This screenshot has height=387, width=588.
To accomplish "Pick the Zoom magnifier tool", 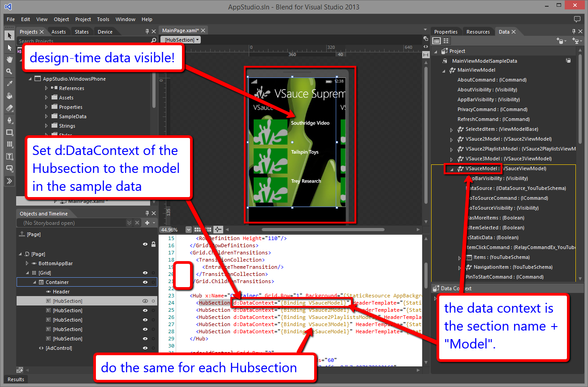I will click(x=9, y=72).
